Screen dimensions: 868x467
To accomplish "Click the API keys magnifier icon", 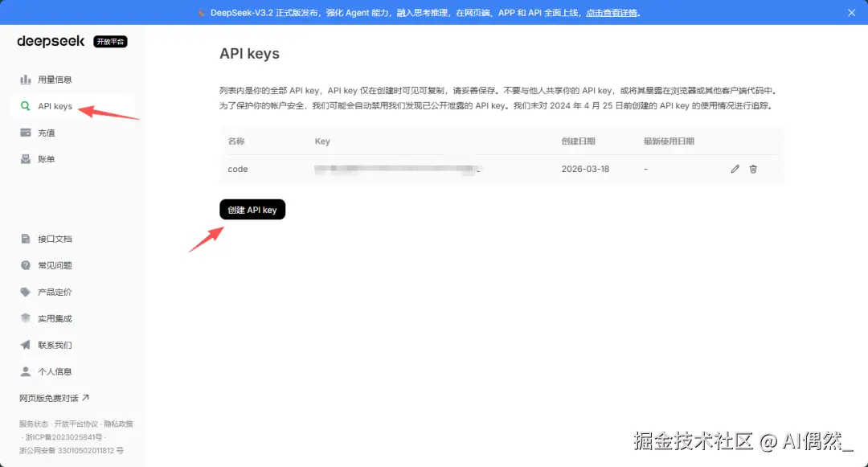I will pos(26,105).
